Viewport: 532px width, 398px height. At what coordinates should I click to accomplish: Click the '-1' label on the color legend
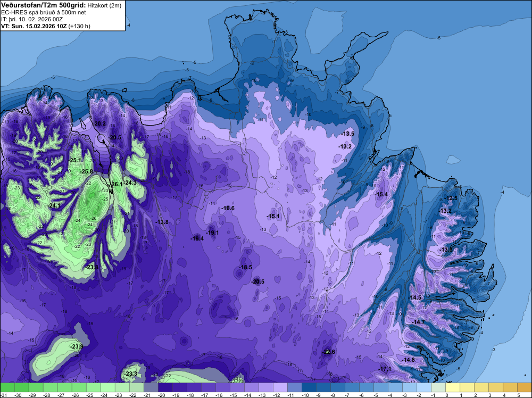click(434, 395)
